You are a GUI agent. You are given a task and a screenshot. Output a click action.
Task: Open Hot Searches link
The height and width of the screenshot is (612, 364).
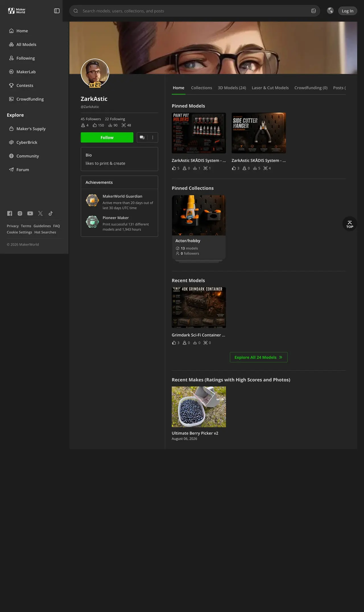pyautogui.click(x=45, y=232)
